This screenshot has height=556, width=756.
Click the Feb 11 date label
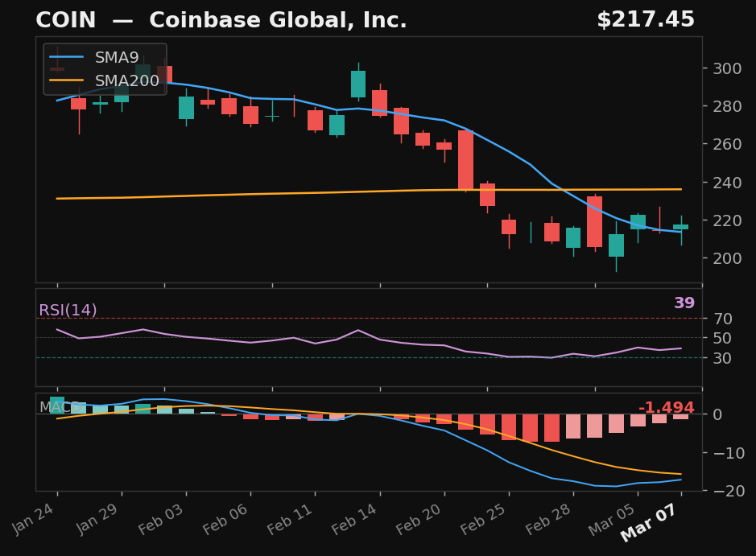290,519
